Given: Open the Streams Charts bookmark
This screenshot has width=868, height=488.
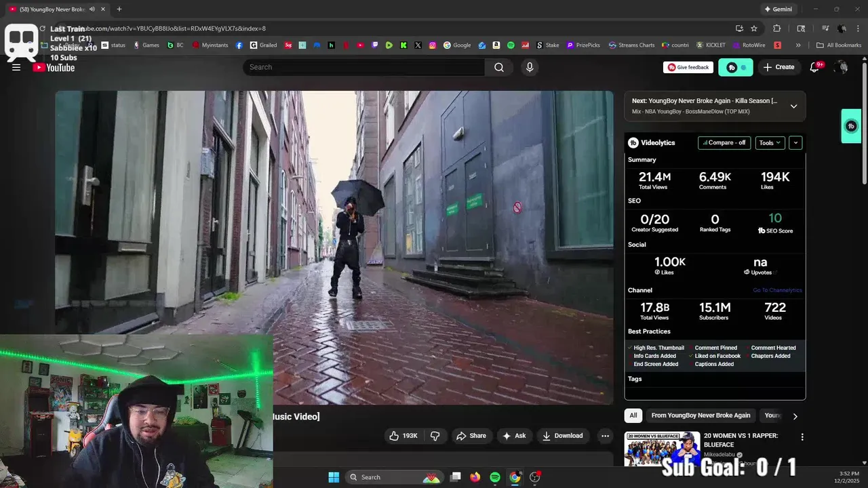Looking at the screenshot, I should pos(631,45).
